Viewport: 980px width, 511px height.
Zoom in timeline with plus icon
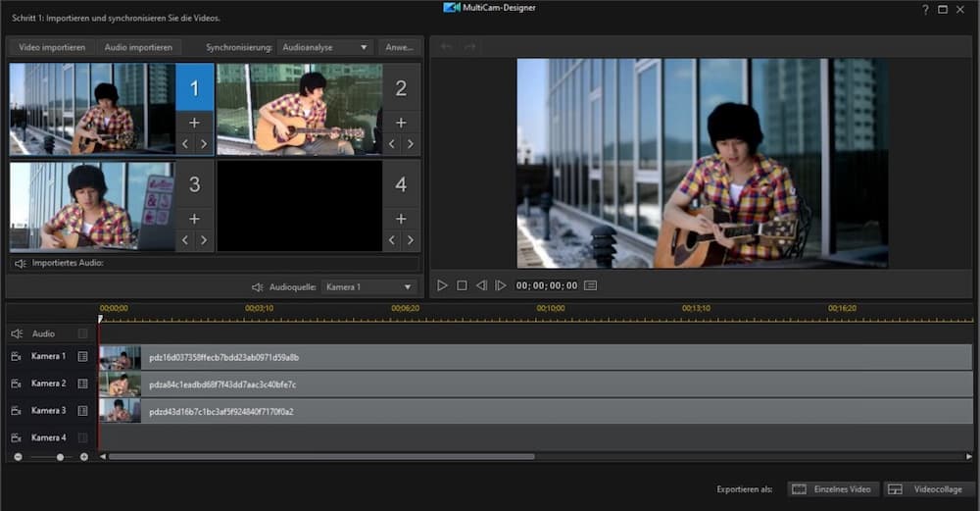point(83,457)
